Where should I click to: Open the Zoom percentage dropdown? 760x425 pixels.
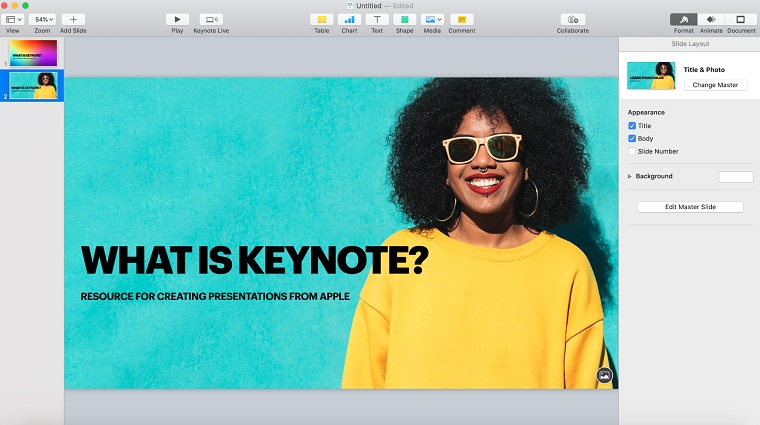coord(42,19)
